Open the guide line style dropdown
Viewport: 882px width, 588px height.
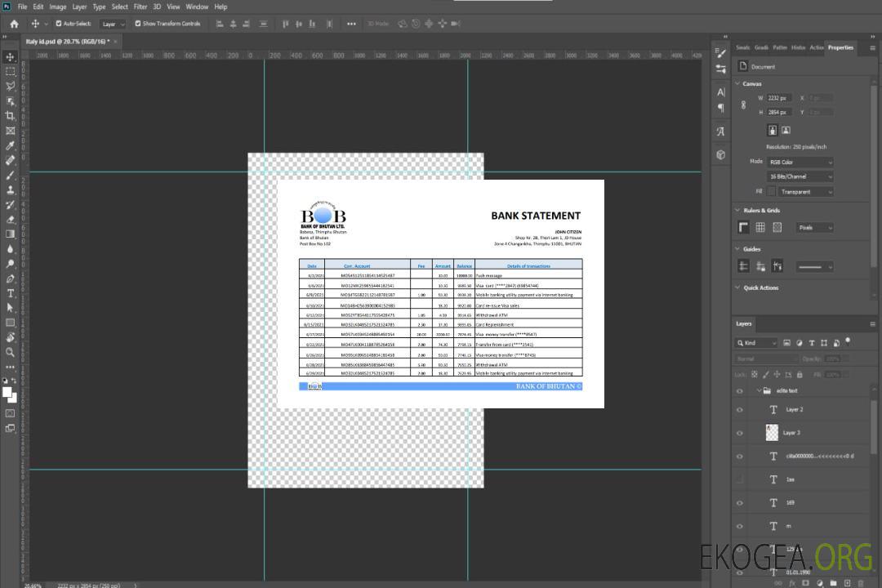click(x=814, y=267)
